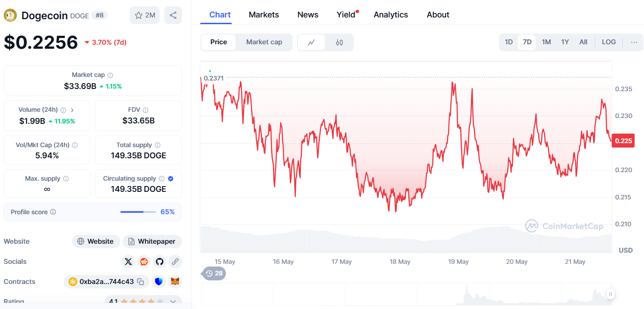The height and width of the screenshot is (309, 644).
Task: Click the chart range slider handle
Action: (610, 294)
